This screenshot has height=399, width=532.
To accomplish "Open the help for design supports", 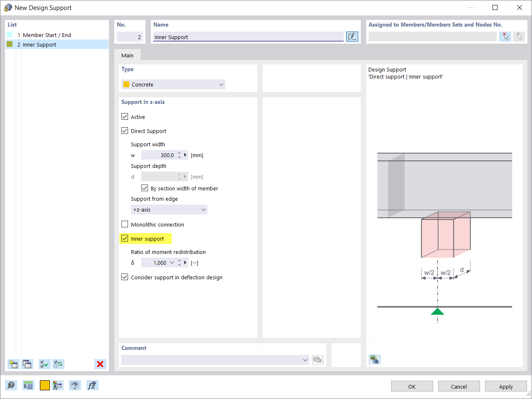I will coord(11,385).
